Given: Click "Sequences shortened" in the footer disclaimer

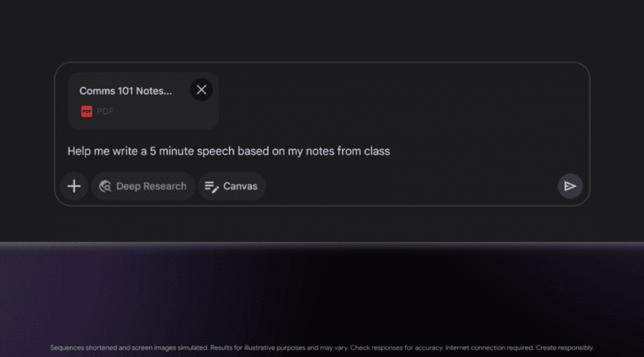Looking at the screenshot, I should click(79, 348).
